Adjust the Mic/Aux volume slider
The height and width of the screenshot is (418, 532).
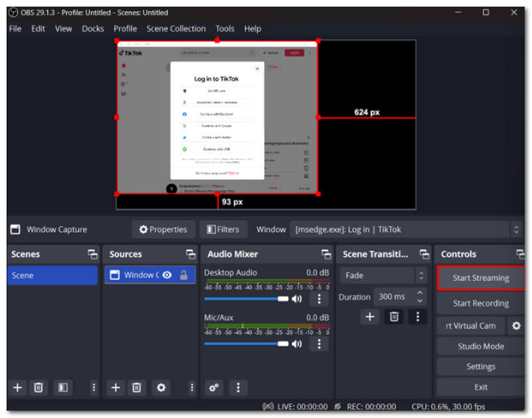pos(246,344)
